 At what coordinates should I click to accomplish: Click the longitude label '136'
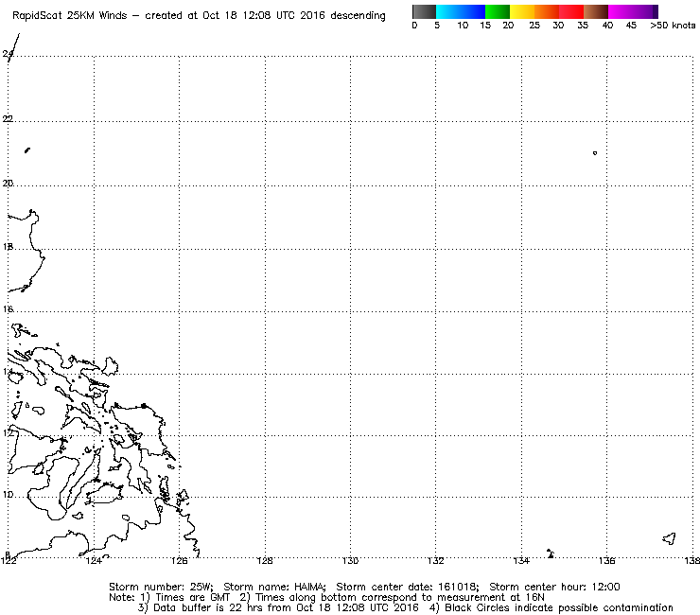pos(606,560)
